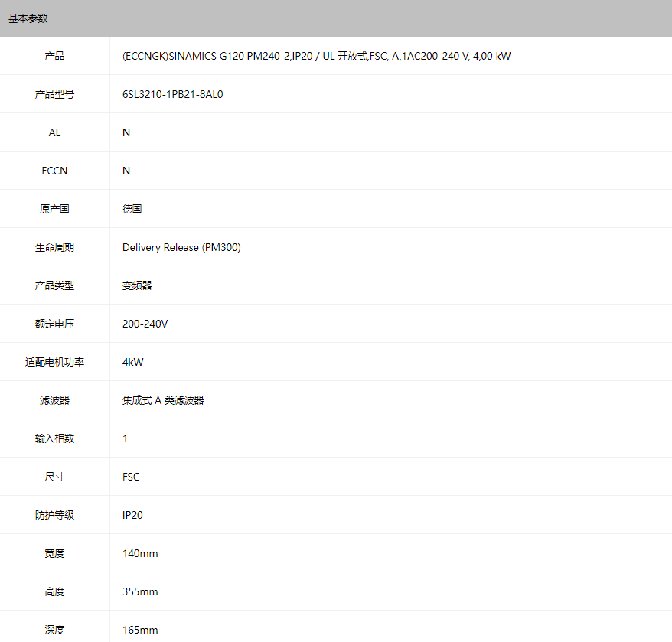Select the 产品 row label

point(54,56)
